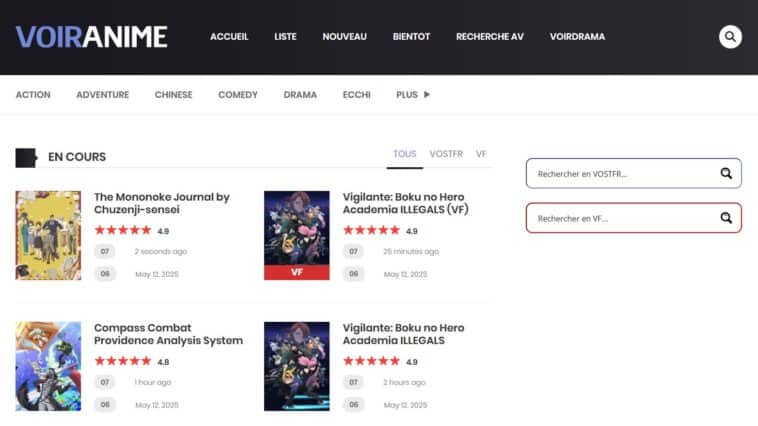Select BIENTOT in the top menu
The height and width of the screenshot is (426, 758).
point(411,37)
